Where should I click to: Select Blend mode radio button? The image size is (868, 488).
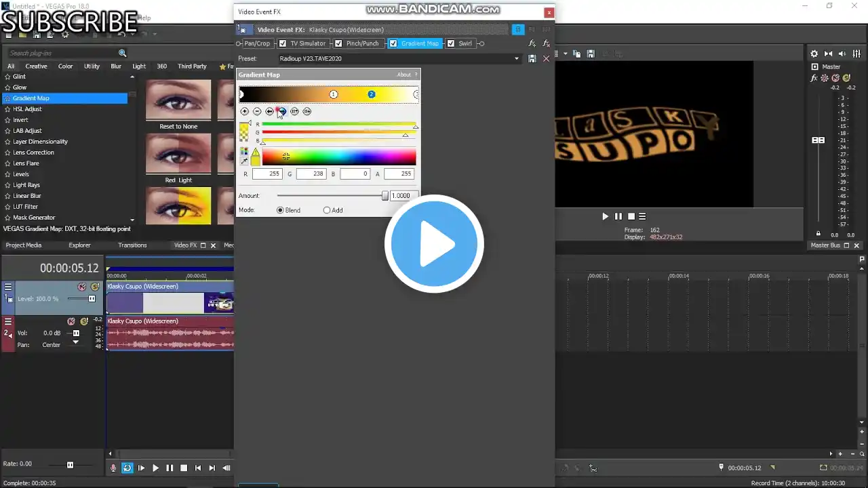click(x=280, y=210)
